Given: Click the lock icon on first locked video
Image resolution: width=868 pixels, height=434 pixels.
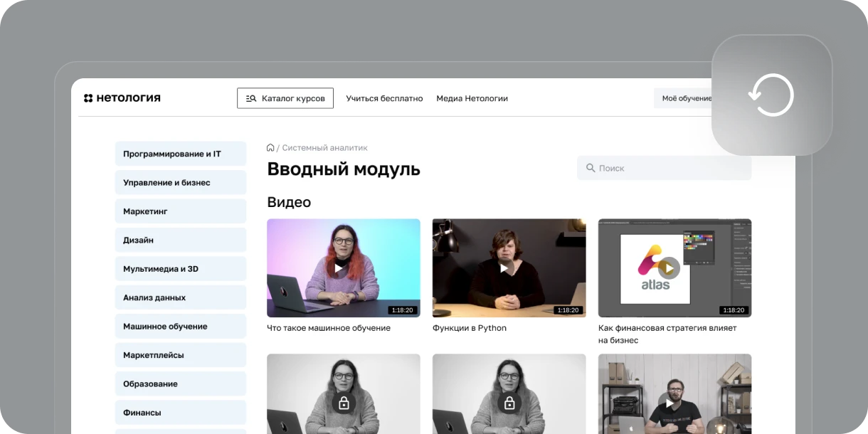Looking at the screenshot, I should pyautogui.click(x=344, y=403).
